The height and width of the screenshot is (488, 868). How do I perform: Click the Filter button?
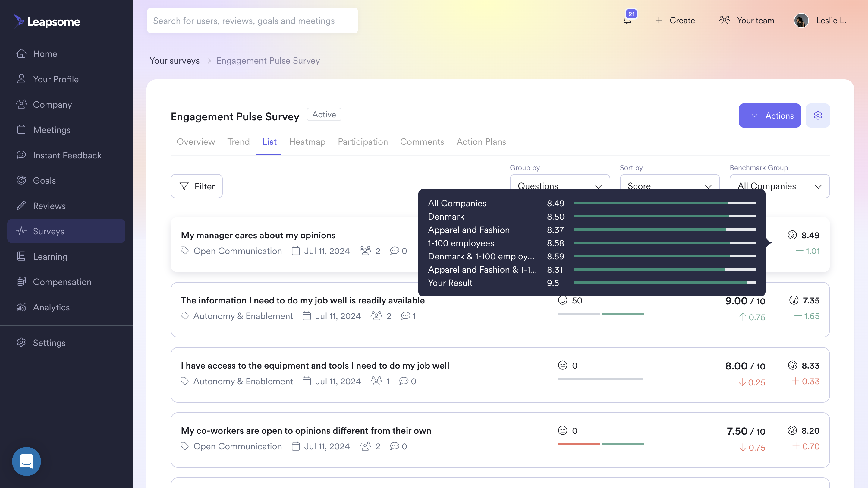tap(197, 186)
